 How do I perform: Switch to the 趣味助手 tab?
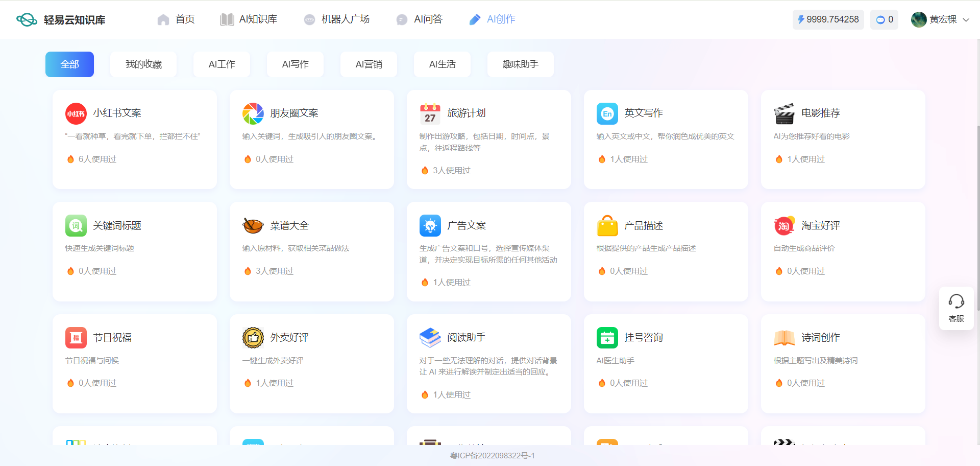[521, 64]
